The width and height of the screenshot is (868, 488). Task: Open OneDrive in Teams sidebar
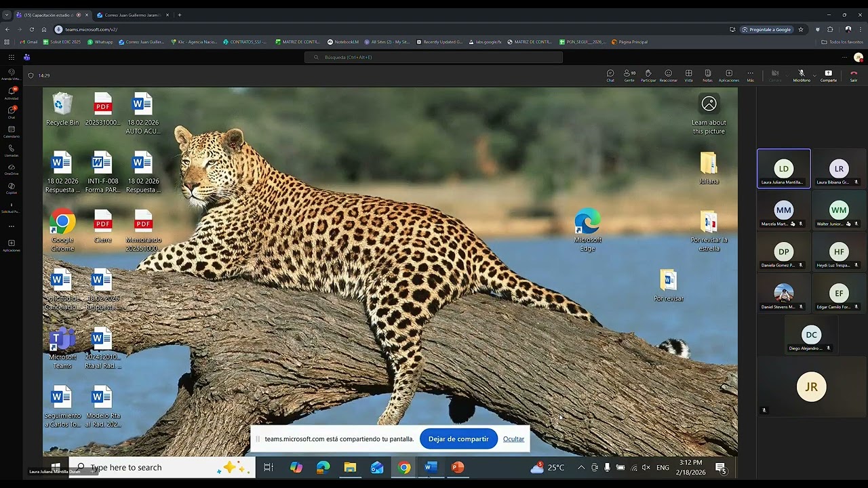(12, 169)
